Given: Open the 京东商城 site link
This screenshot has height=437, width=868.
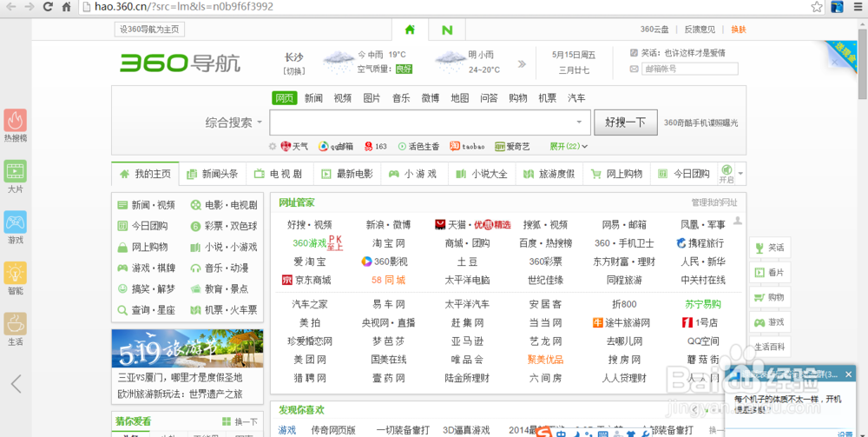Looking at the screenshot, I should [x=306, y=280].
